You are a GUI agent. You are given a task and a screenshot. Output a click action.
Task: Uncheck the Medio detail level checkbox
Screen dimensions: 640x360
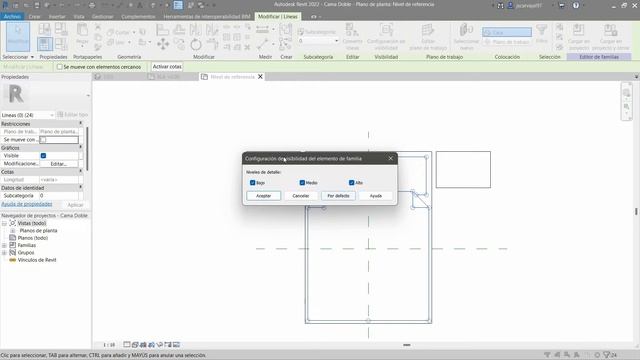click(302, 182)
